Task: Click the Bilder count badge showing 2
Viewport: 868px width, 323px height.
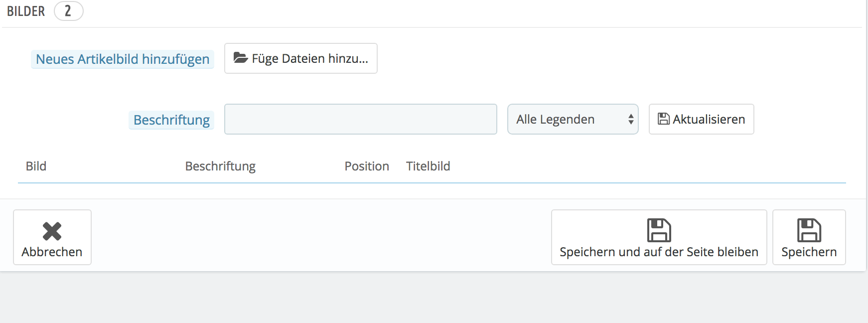Action: click(x=68, y=11)
